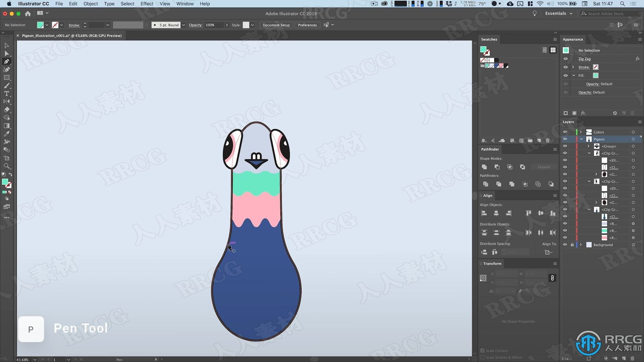
Task: Open Edit Toolbar three dots
Action: pos(6,218)
